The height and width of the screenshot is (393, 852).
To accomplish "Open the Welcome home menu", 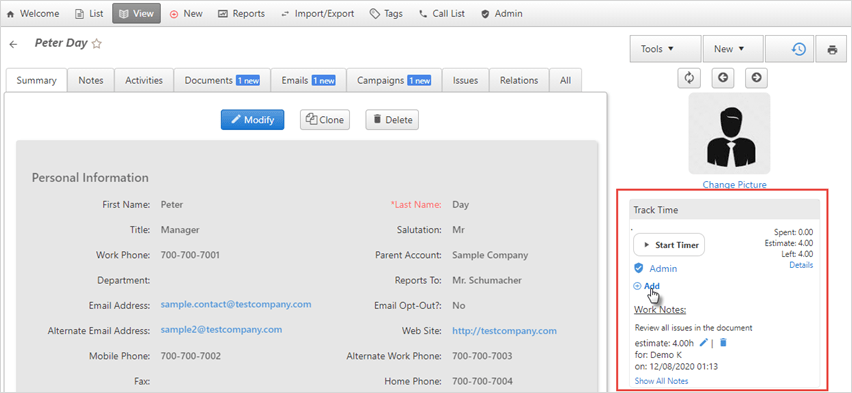I will point(33,14).
